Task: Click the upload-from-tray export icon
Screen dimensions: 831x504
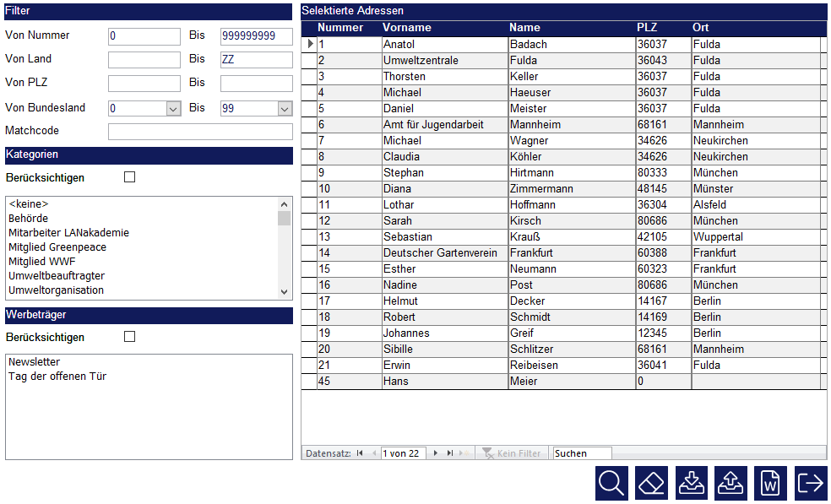Action: (731, 483)
